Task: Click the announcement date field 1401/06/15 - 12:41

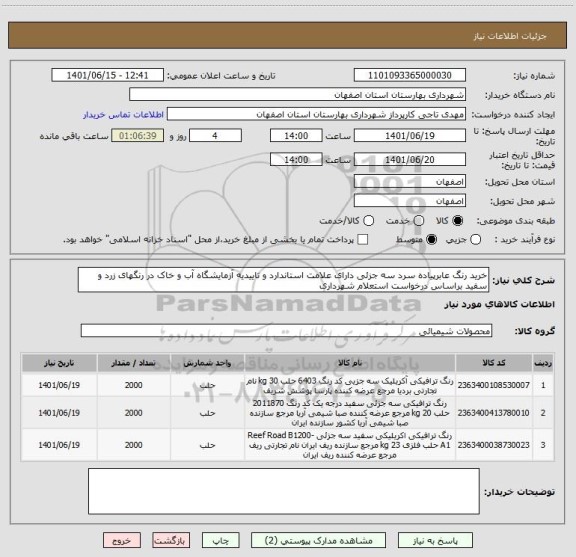Action: 108,75
